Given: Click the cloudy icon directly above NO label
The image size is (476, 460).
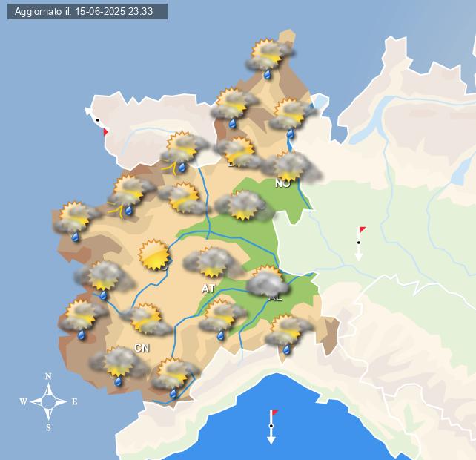Looking at the screenshot, I should point(291,166).
